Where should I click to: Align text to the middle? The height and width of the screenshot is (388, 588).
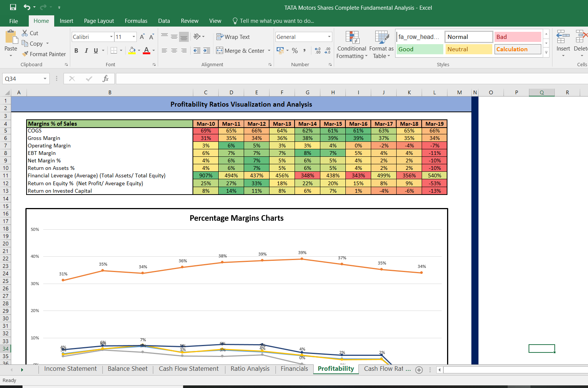[174, 37]
